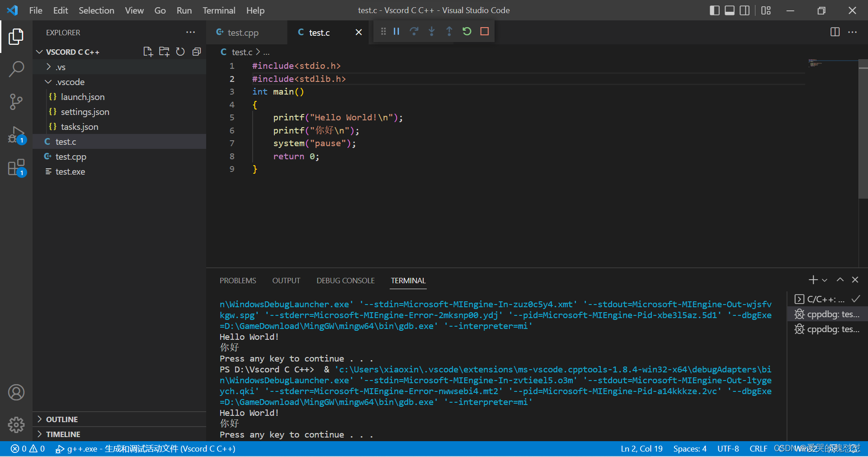Collapse the .vscode folder
Viewport: 868px width, 457px height.
pyautogui.click(x=48, y=82)
